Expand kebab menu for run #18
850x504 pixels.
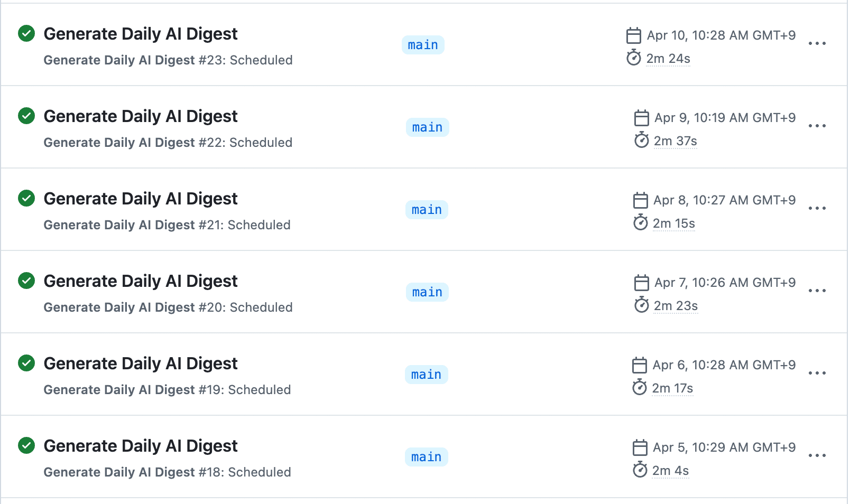[x=817, y=455]
